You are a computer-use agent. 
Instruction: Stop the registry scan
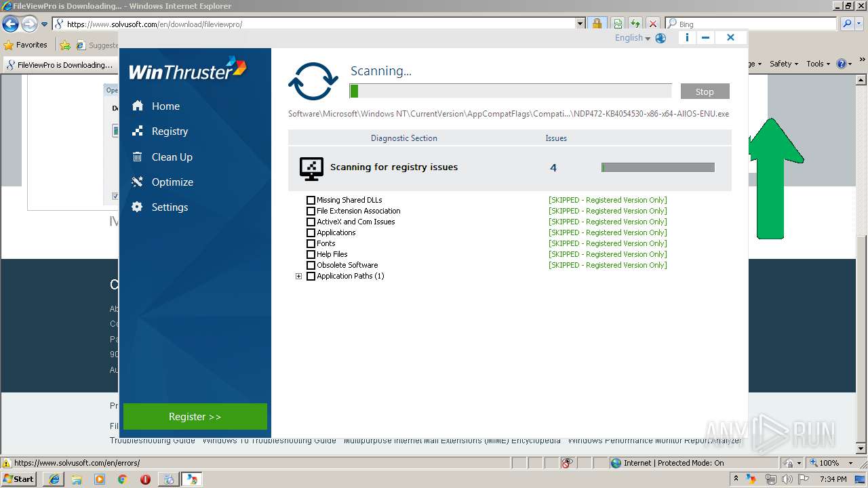pyautogui.click(x=705, y=91)
